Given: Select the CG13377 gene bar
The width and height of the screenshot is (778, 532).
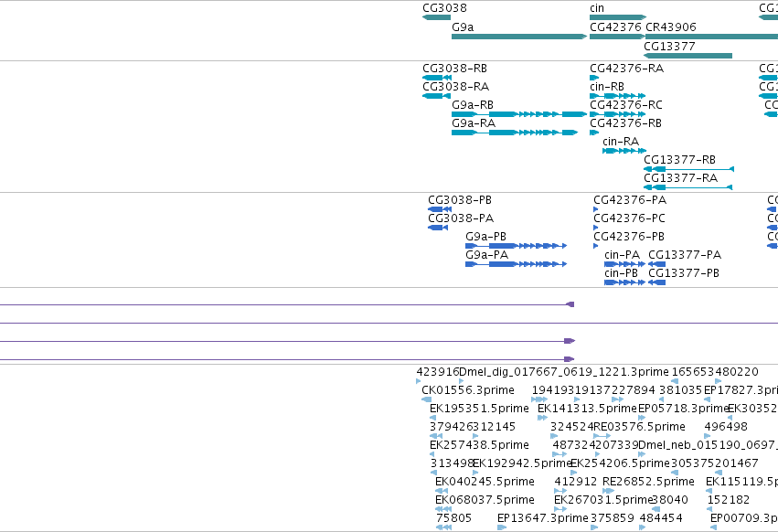Looking at the screenshot, I should (x=687, y=56).
